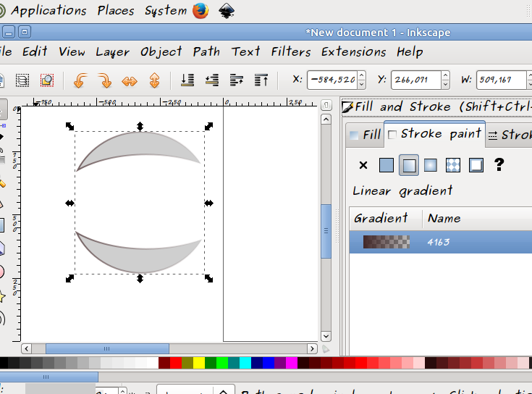Image resolution: width=532 pixels, height=394 pixels.
Task: Decrease Y value with down arrow
Action: click(x=445, y=85)
